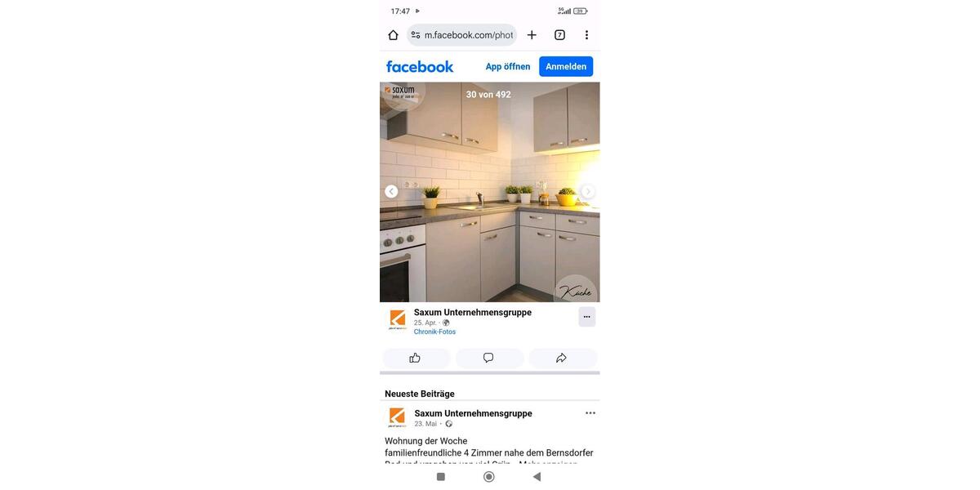Share the photo with arrow icon

[563, 358]
